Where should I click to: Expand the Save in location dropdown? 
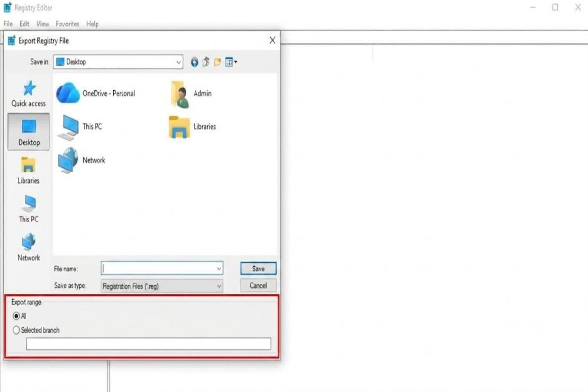178,62
